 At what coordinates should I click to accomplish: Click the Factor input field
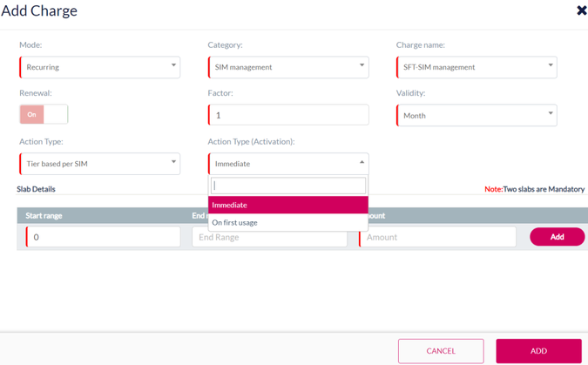coord(287,115)
